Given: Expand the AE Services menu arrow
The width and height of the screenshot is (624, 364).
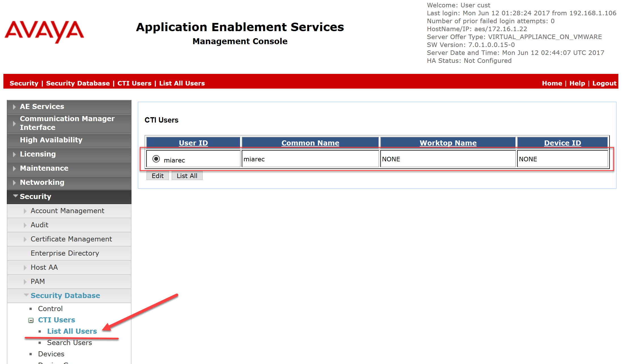Looking at the screenshot, I should [x=14, y=107].
